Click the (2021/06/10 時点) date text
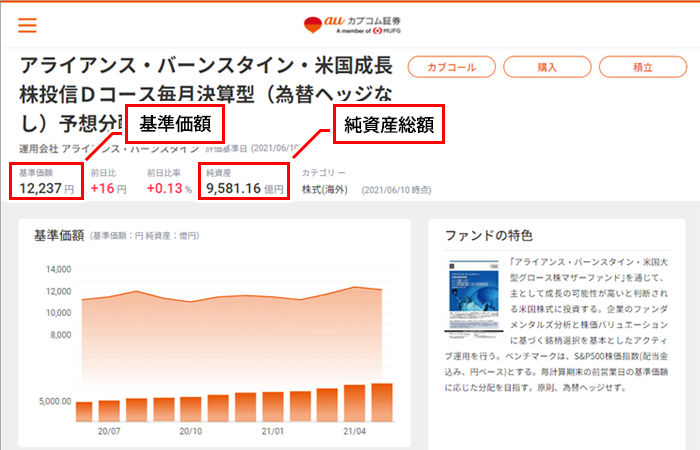This screenshot has width=700, height=450. pos(396,190)
